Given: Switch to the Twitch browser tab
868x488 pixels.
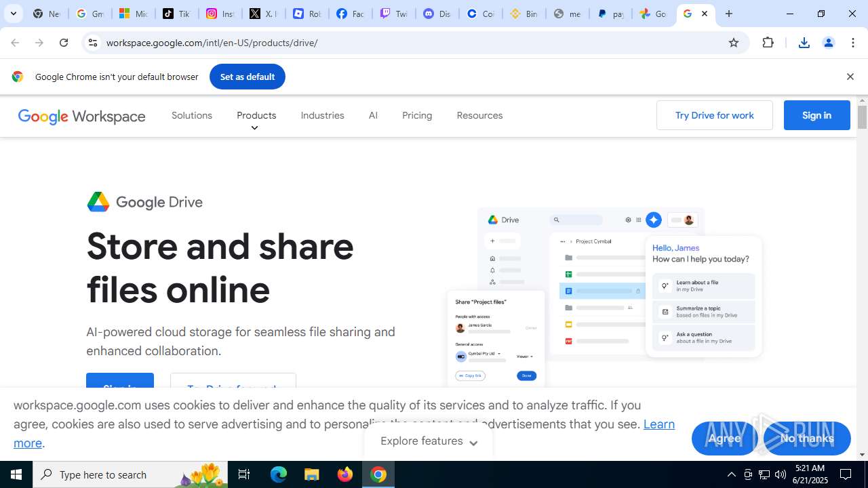Looking at the screenshot, I should [393, 14].
